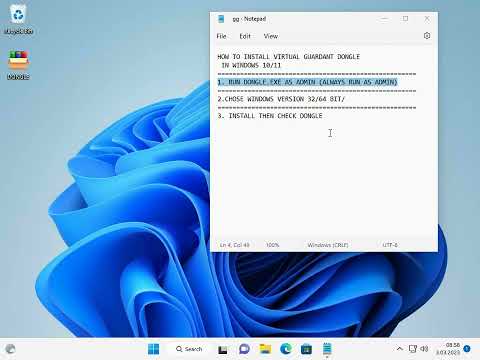Open the Widgets icon at taskbar left
The width and height of the screenshot is (480, 360).
point(10,349)
